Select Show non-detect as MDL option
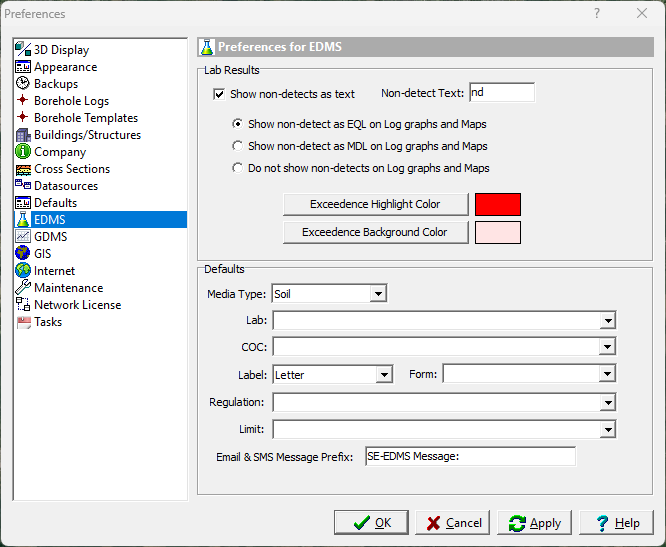Image resolution: width=666 pixels, height=547 pixels. click(237, 146)
